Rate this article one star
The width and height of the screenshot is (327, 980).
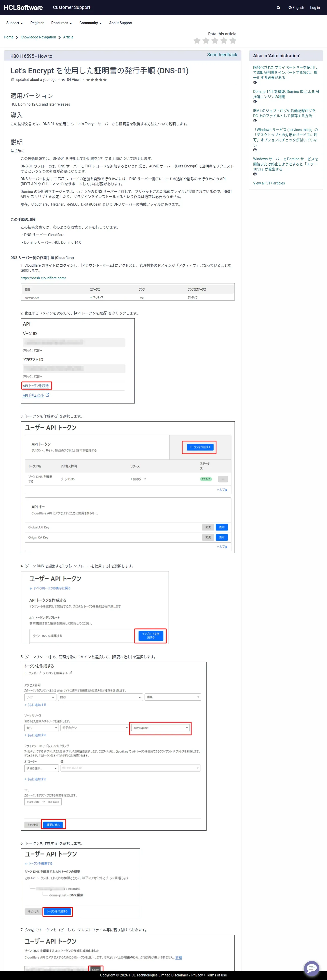197,41
